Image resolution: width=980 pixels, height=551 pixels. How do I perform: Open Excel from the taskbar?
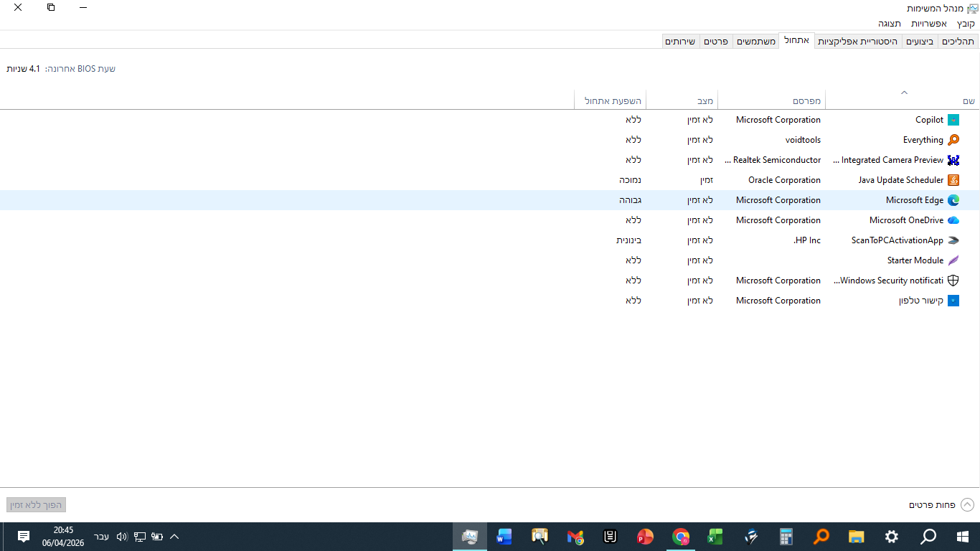[715, 537]
